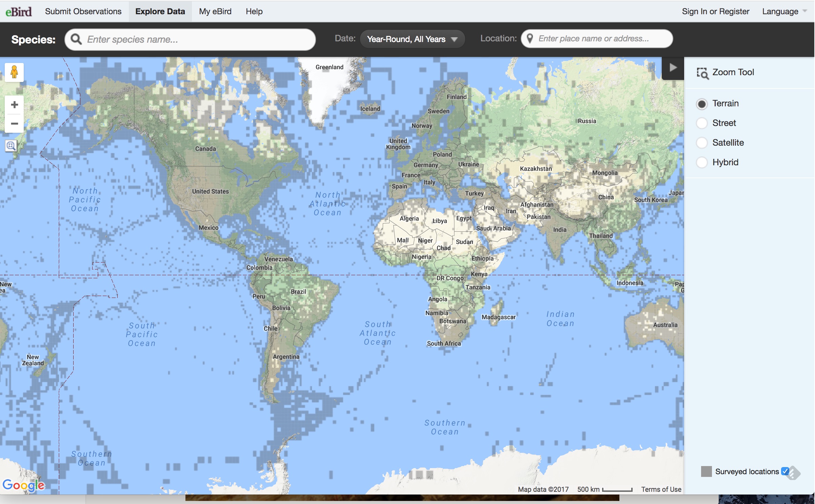Click the gray Surveyed locations color swatch

click(x=706, y=471)
